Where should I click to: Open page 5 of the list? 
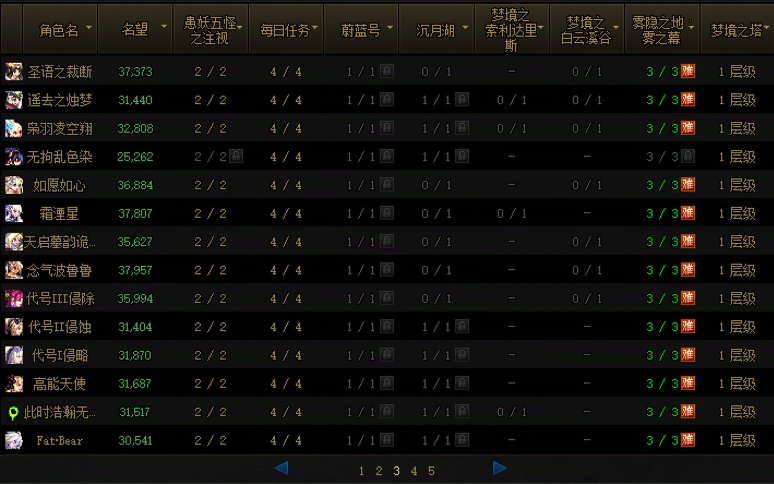[431, 471]
